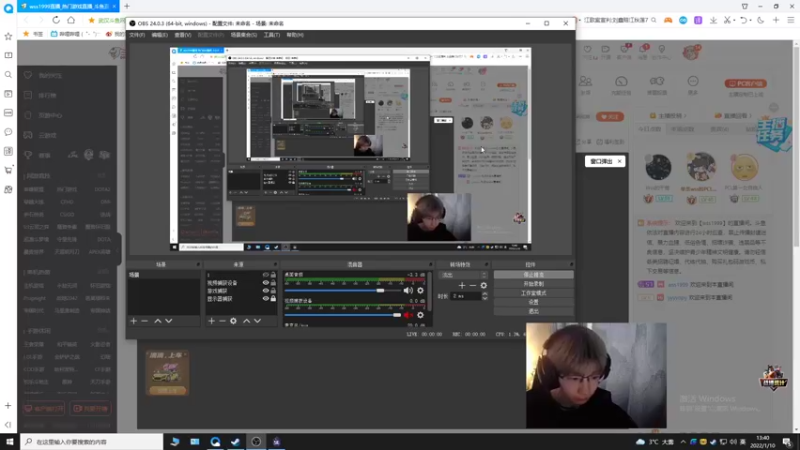800x450 pixels.
Task: Move scene up in Scenes panel
Action: click(x=158, y=321)
